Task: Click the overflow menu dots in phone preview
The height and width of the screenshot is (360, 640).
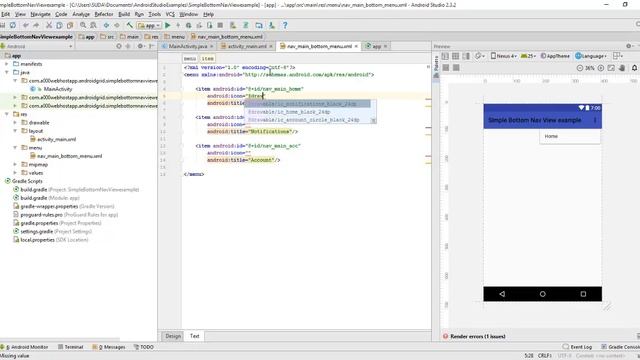Action: click(595, 120)
